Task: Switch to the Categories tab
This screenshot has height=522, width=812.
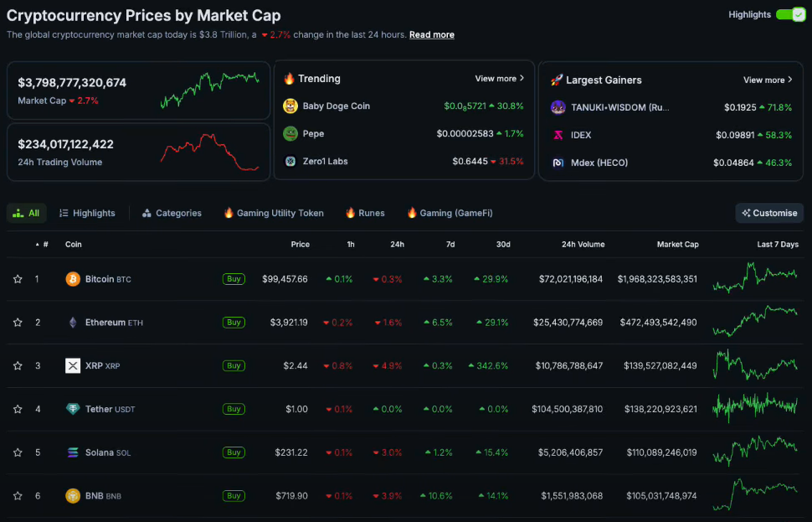Action: click(x=172, y=213)
